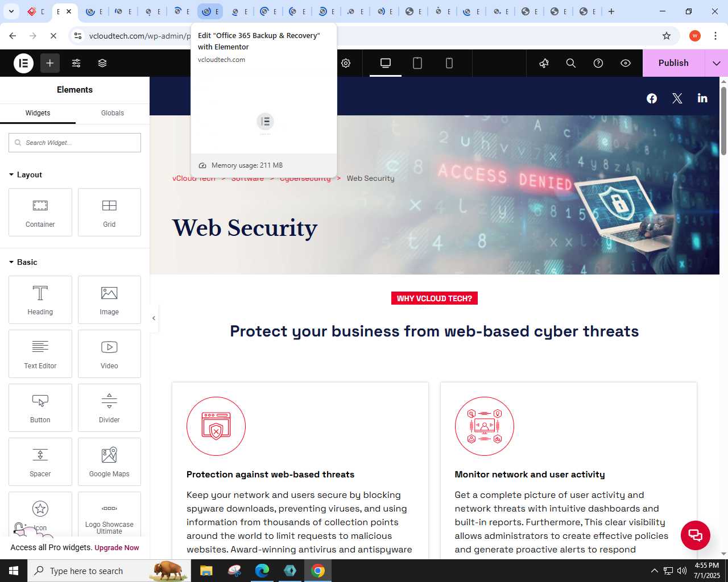728x582 pixels.
Task: Select the Text Editor widget
Action: point(40,354)
